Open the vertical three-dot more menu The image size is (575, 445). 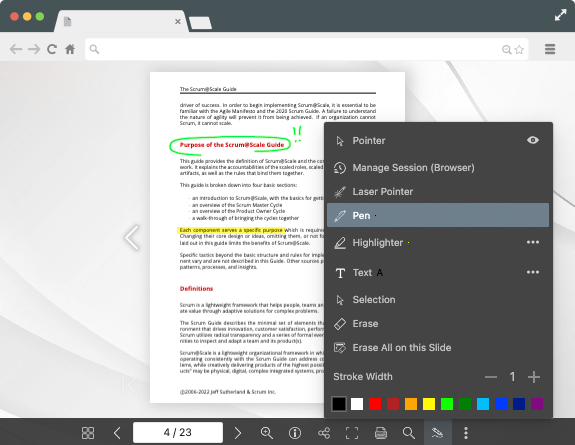(466, 433)
